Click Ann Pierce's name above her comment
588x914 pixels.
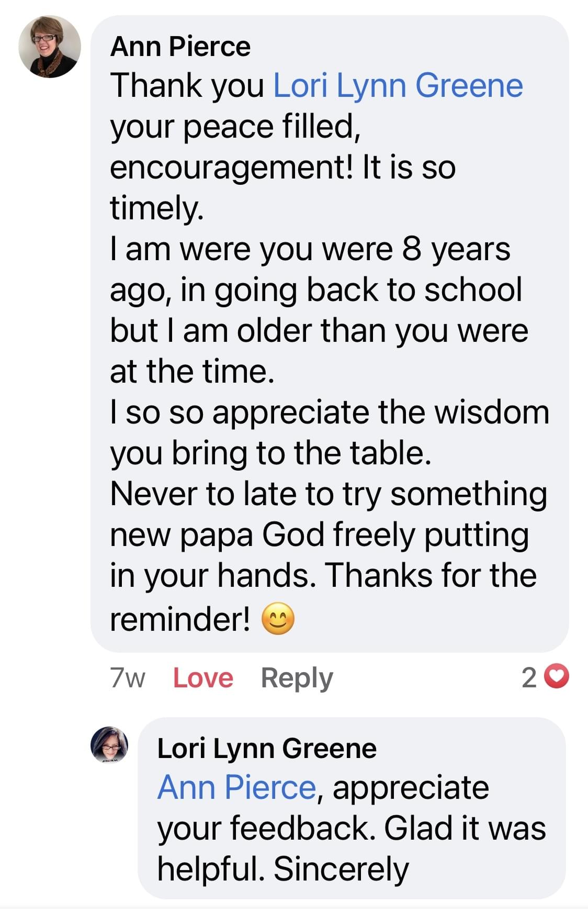point(180,47)
